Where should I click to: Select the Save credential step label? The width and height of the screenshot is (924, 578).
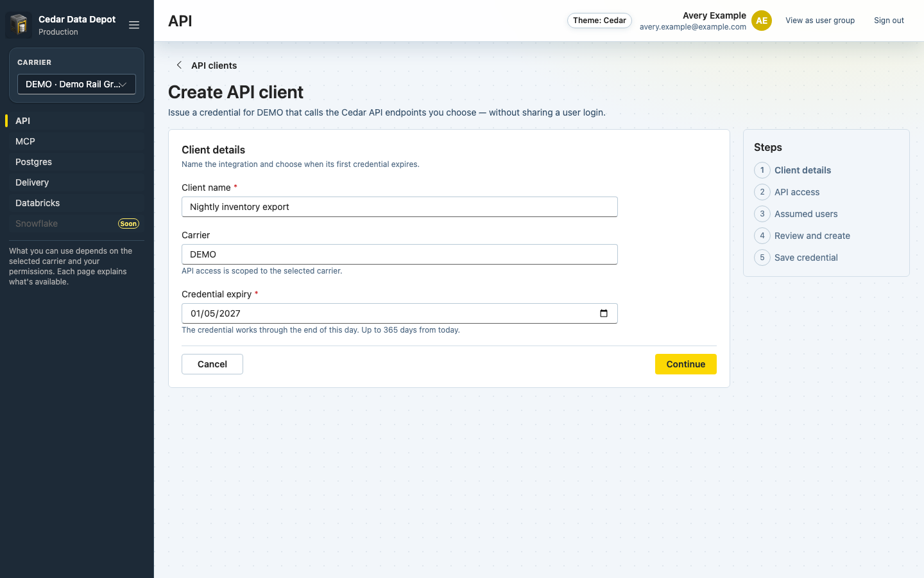pos(806,258)
